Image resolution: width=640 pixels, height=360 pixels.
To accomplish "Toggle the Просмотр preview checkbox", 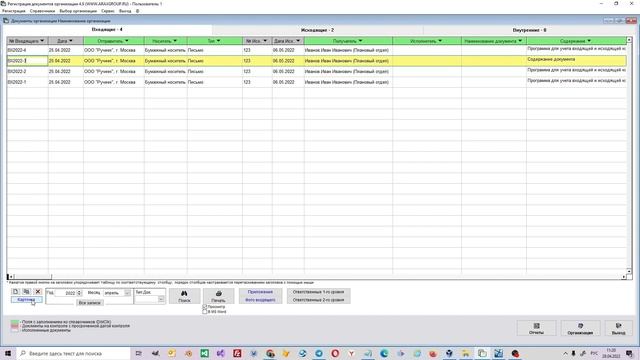I will [x=205, y=307].
